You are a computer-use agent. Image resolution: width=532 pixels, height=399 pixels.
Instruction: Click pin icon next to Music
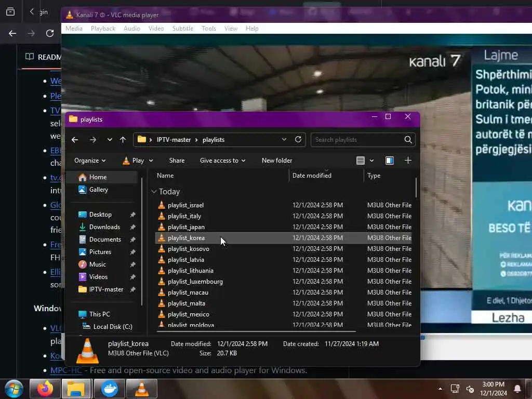[x=132, y=264]
